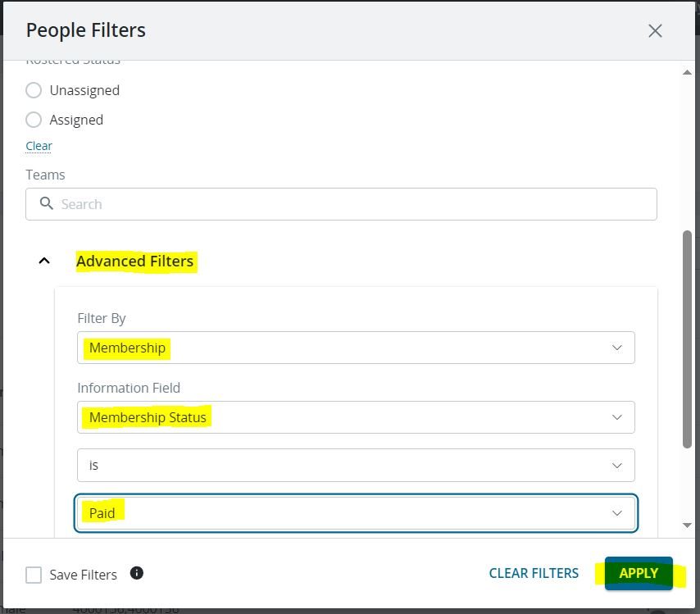This screenshot has height=614, width=700.
Task: Enable the Save Filters checkbox
Action: point(34,575)
